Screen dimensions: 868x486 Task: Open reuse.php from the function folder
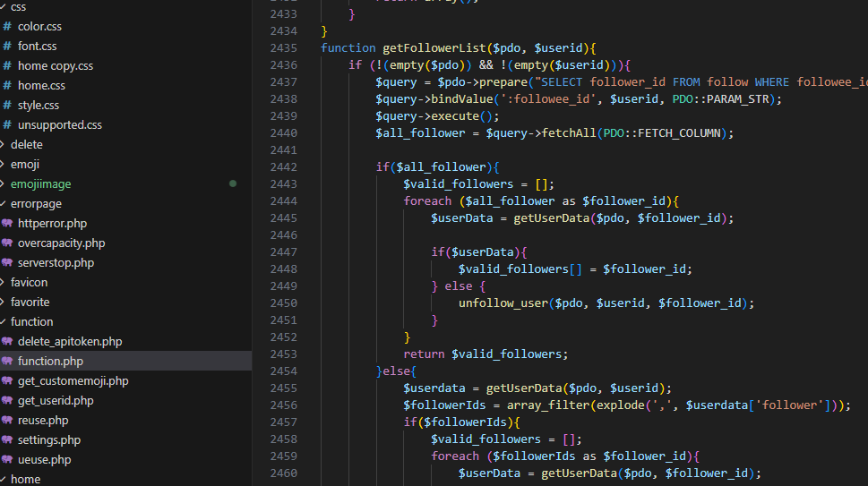tap(43, 421)
